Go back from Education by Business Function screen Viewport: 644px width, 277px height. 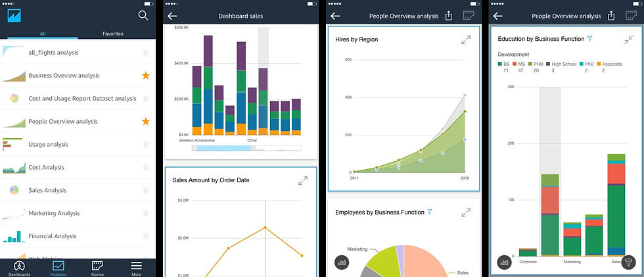coord(498,16)
